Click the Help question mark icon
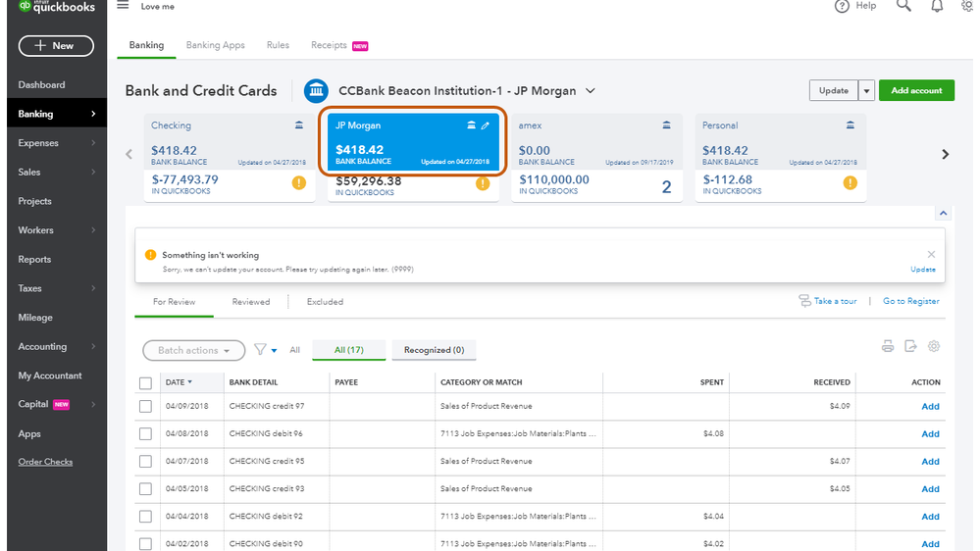 842,6
